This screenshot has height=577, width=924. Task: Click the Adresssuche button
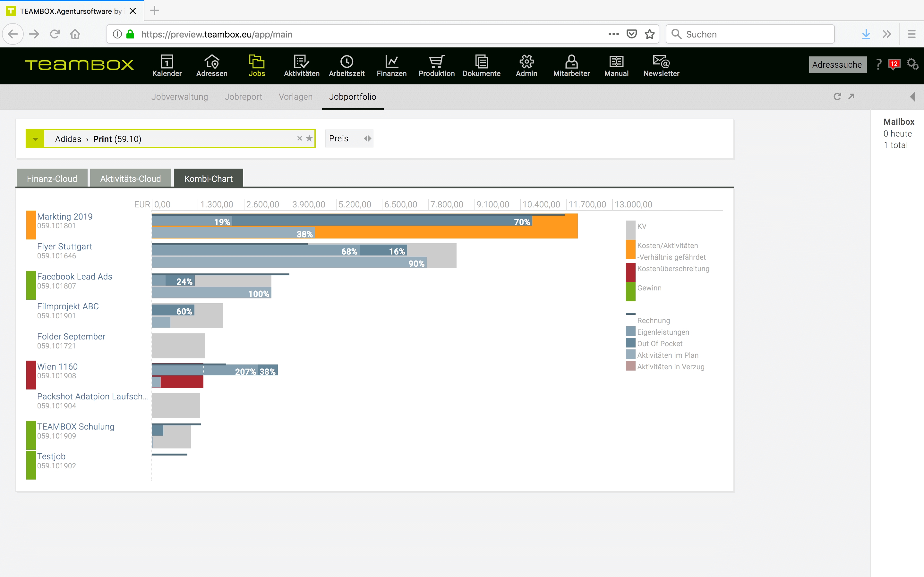pos(837,64)
